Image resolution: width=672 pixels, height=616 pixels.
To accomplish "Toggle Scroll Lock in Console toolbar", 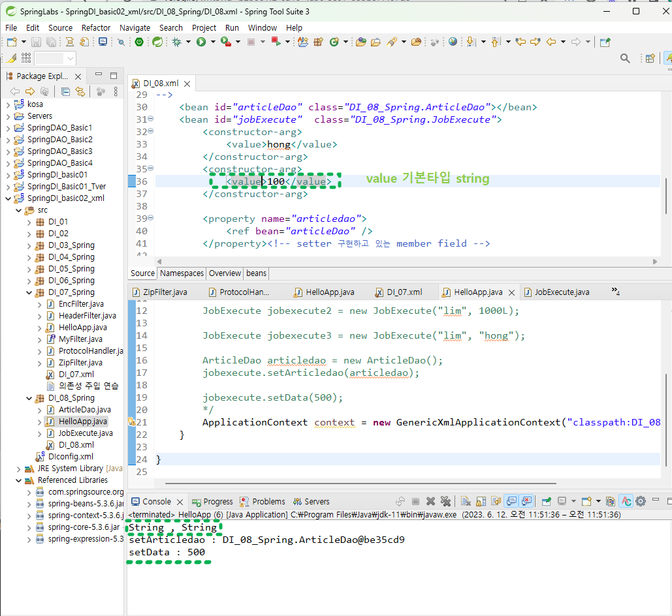I will (x=481, y=501).
